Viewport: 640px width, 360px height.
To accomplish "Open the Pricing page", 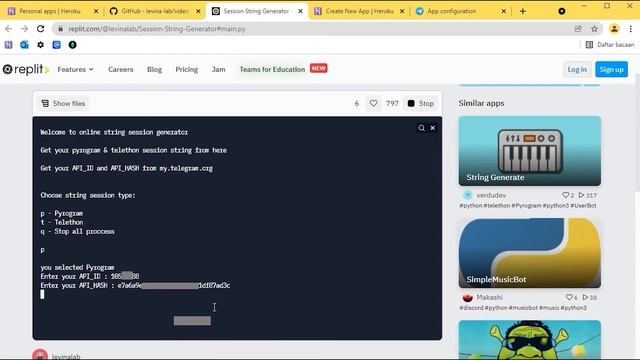I will (187, 69).
